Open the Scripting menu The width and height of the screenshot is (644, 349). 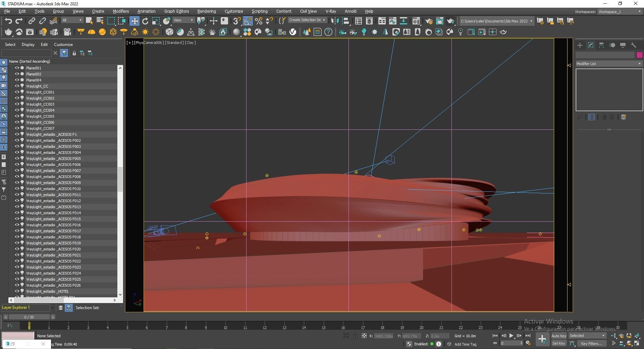point(260,11)
